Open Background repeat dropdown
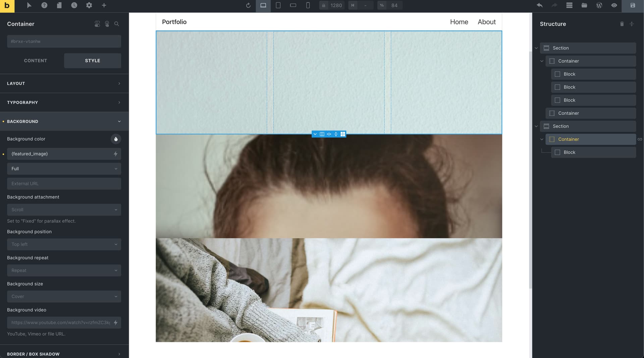Screen dimensions: 644x358 pyautogui.click(x=64, y=271)
